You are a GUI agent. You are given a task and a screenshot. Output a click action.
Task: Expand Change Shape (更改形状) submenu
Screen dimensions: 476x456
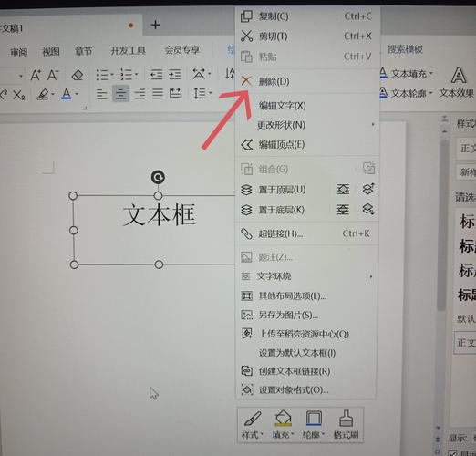point(306,125)
